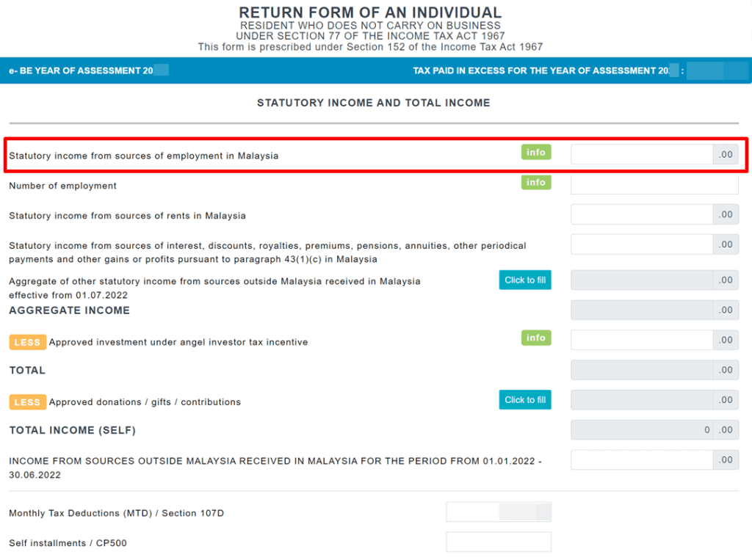Click the angel investor approved investment field

pos(641,341)
